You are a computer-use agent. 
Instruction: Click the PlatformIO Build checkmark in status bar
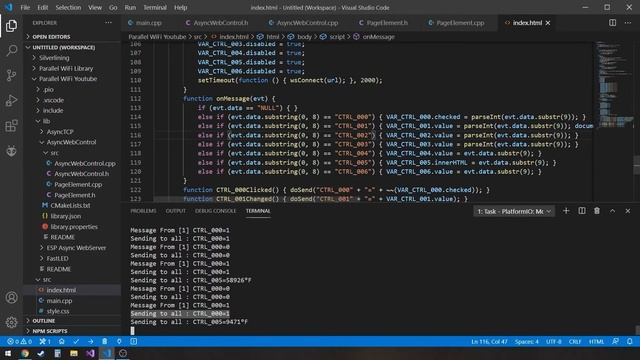tap(76, 341)
